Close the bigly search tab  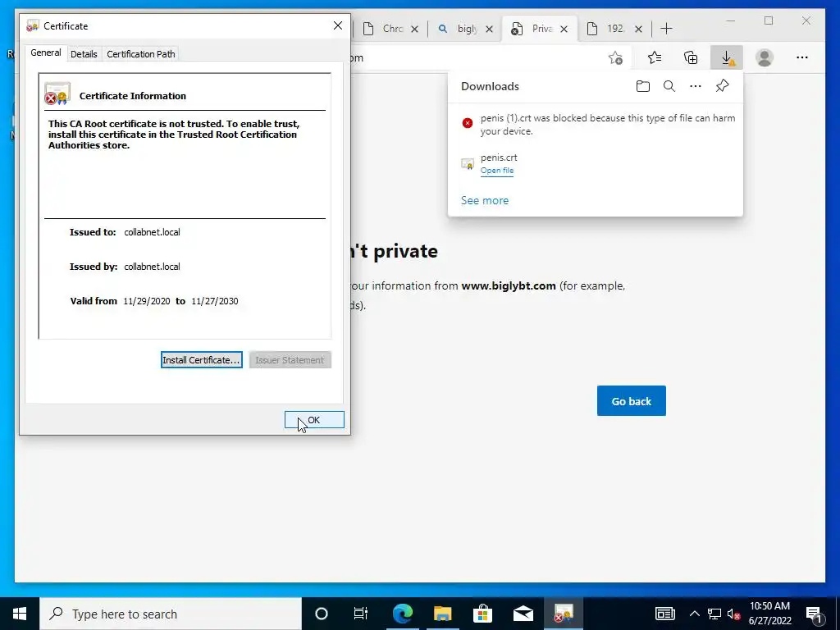pos(489,29)
